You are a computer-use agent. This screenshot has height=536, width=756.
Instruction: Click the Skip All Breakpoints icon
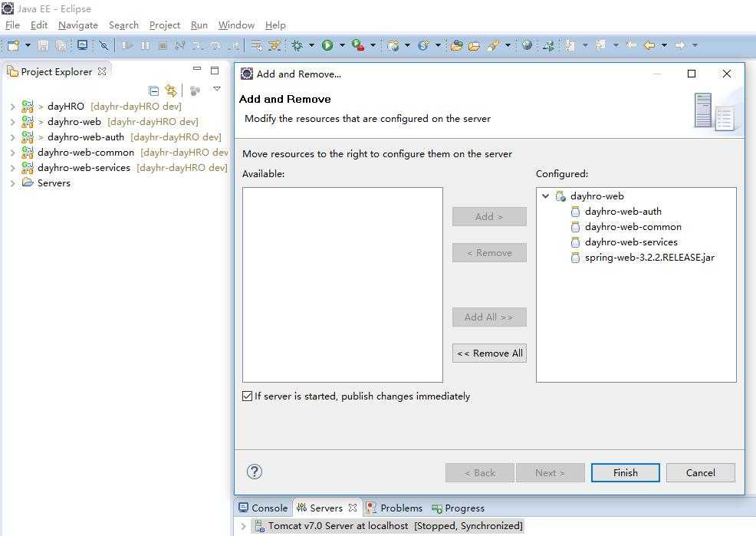tap(104, 45)
